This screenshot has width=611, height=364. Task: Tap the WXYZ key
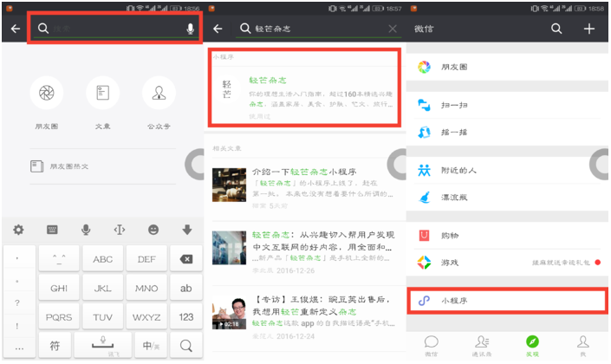point(146,317)
